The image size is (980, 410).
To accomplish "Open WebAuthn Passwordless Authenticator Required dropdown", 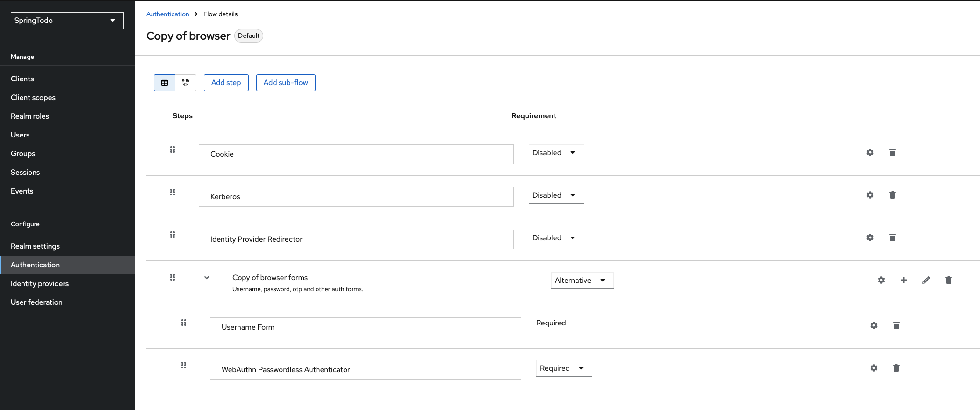I will [x=564, y=368].
